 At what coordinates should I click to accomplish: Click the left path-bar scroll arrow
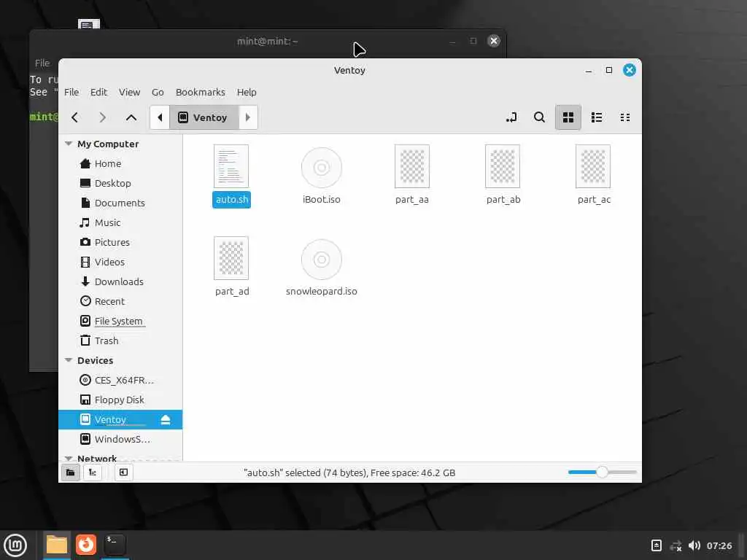160,117
